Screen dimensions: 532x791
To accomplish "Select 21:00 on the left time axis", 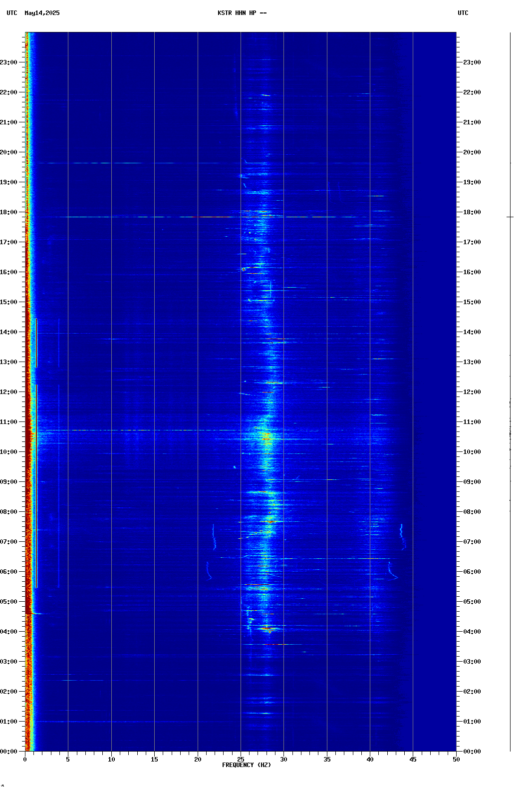I will (x=8, y=122).
